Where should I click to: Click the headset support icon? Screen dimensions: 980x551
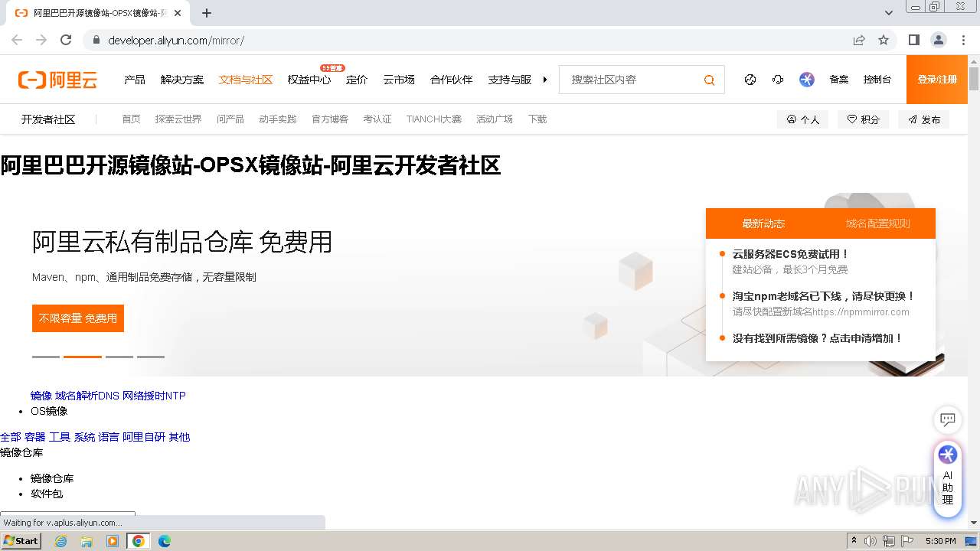(778, 80)
